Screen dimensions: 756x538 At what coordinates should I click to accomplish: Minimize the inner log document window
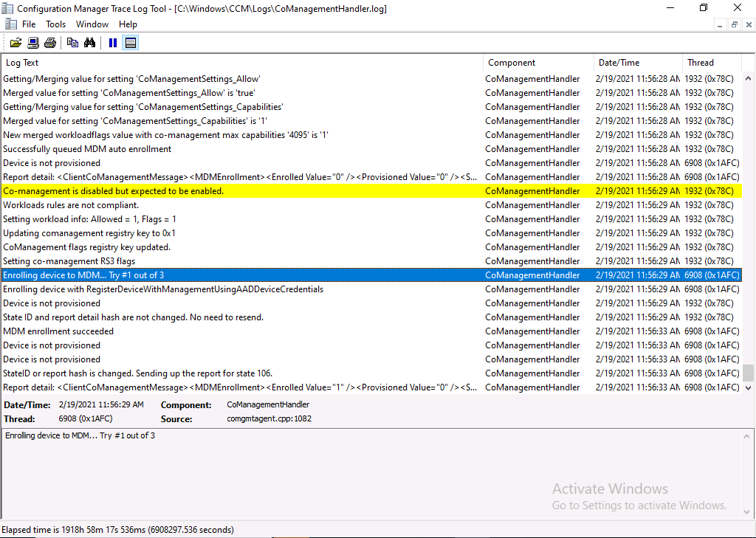719,25
